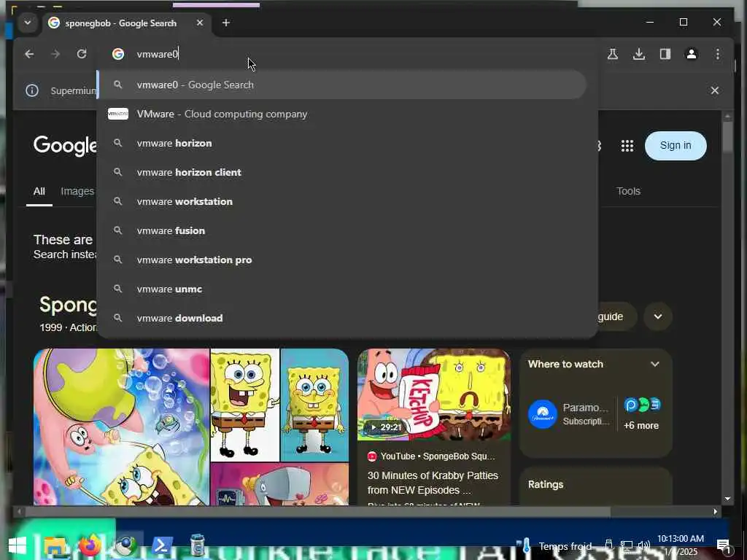Click the Sign in button

click(x=675, y=145)
